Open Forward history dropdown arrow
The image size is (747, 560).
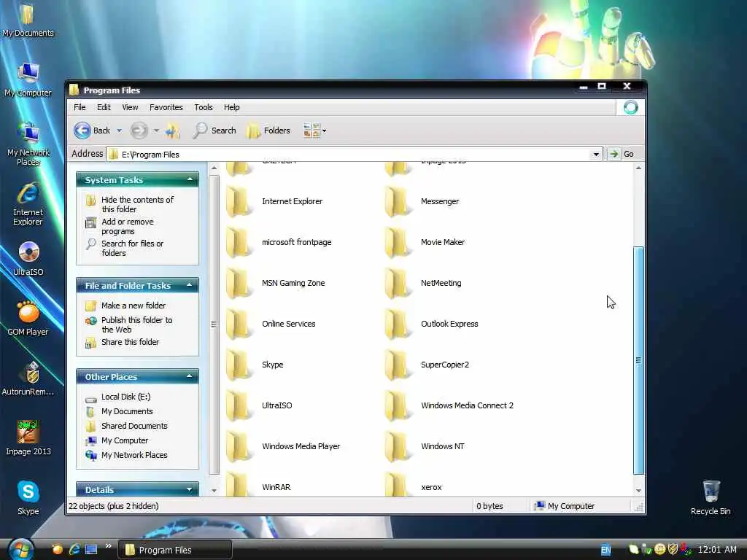(156, 131)
